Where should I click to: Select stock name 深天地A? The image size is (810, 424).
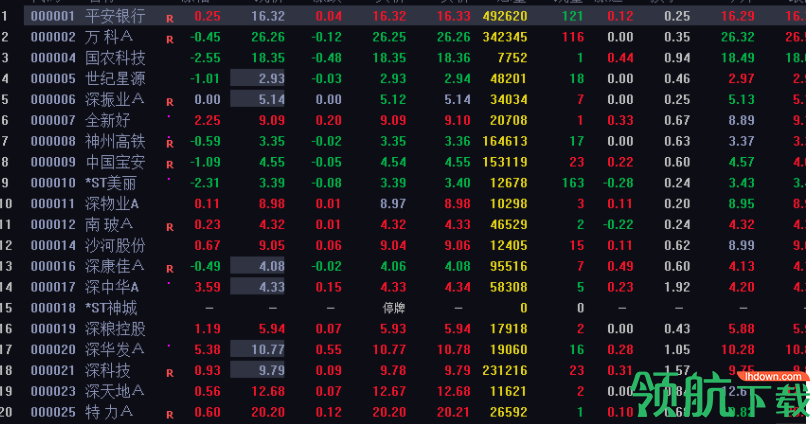point(115,391)
